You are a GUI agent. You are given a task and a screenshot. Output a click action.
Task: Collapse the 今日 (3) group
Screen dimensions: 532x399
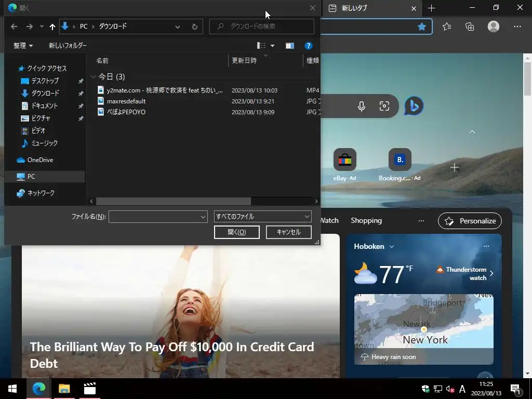pyautogui.click(x=93, y=77)
